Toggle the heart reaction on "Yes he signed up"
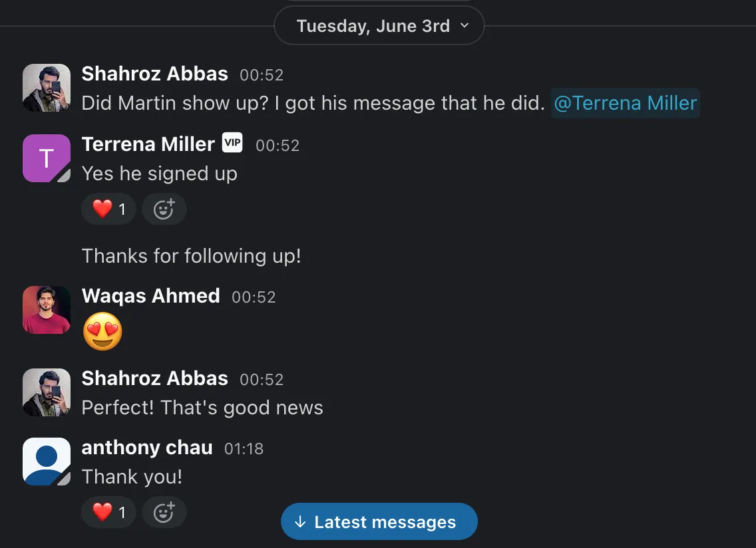The width and height of the screenshot is (756, 548). pyautogui.click(x=108, y=209)
